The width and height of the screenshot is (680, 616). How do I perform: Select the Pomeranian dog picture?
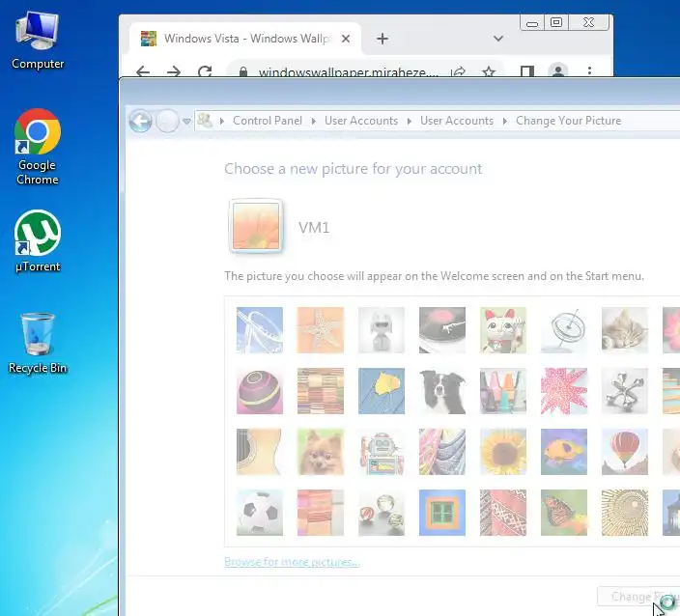click(x=321, y=452)
